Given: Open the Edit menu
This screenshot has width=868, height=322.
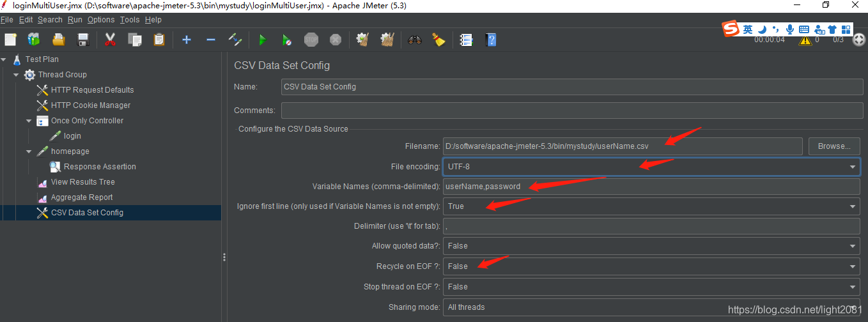Looking at the screenshot, I should click(26, 20).
